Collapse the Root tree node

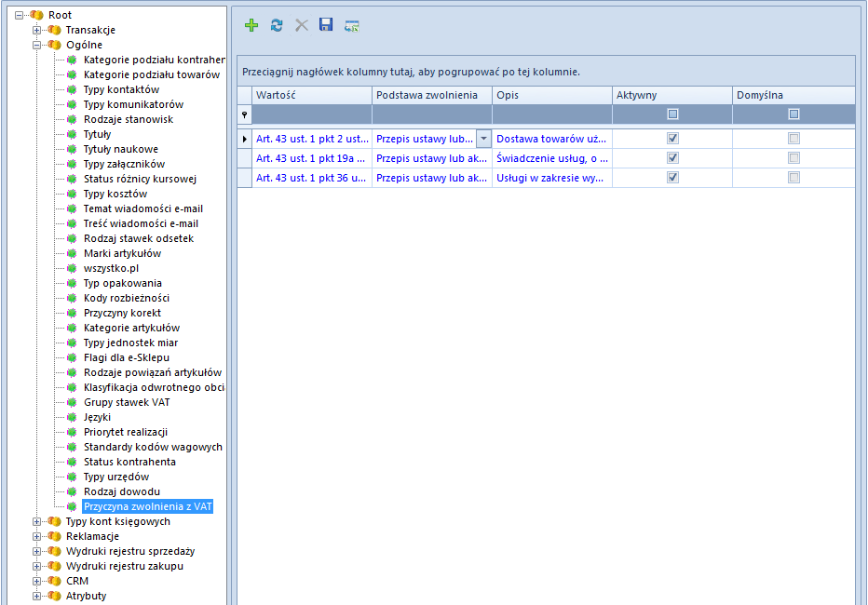point(20,16)
